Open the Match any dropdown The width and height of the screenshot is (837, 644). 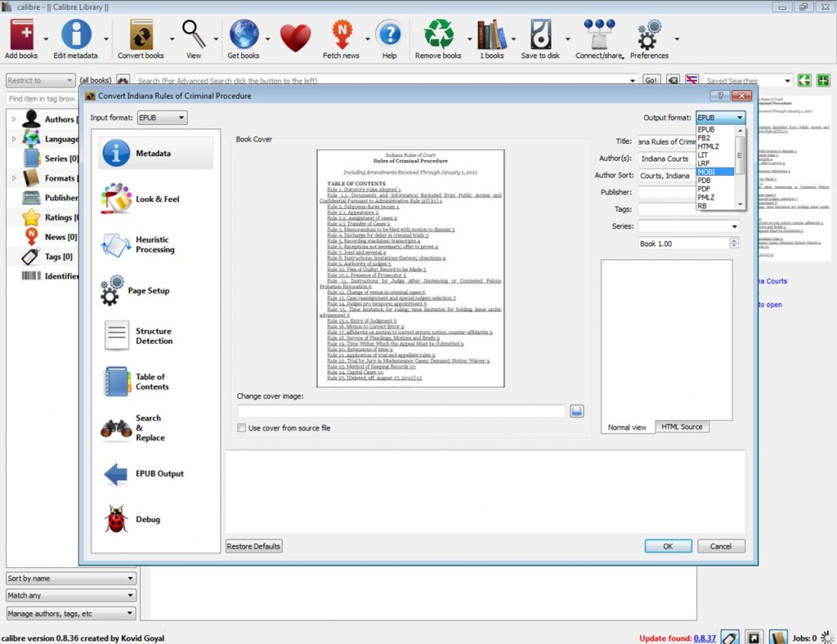coord(71,596)
